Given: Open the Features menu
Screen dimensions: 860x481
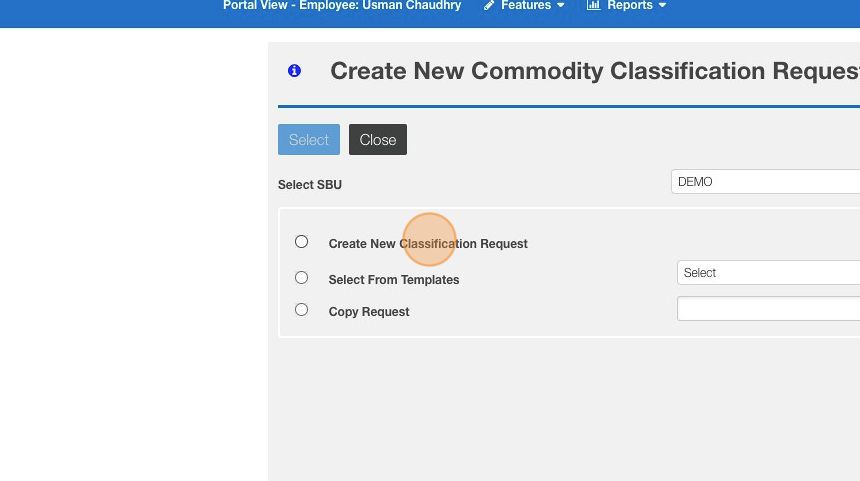Looking at the screenshot, I should 526,6.
